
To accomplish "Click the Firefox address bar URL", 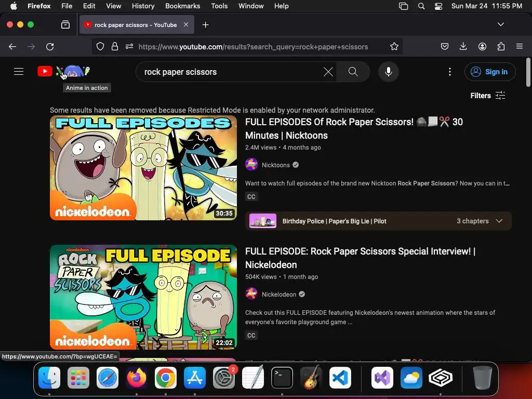I will pyautogui.click(x=253, y=46).
